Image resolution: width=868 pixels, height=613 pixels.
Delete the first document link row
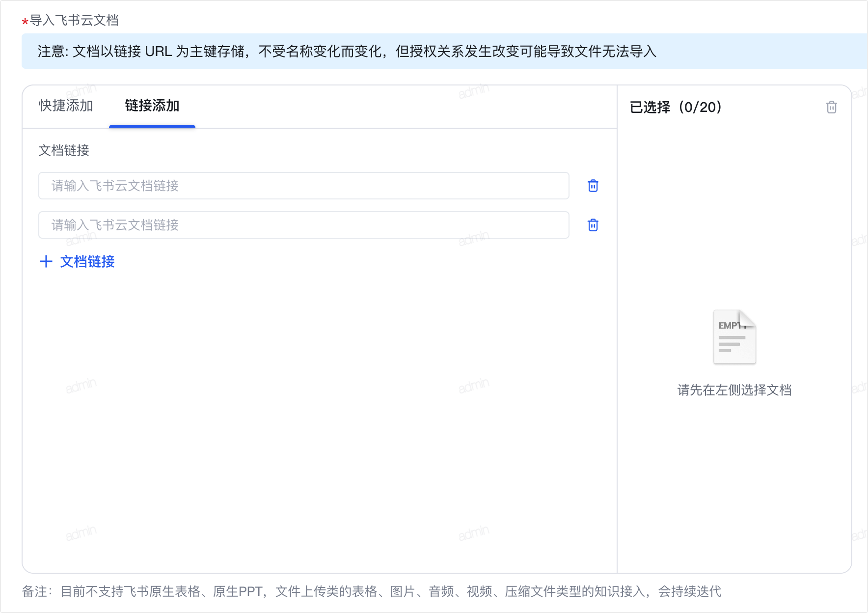point(593,186)
